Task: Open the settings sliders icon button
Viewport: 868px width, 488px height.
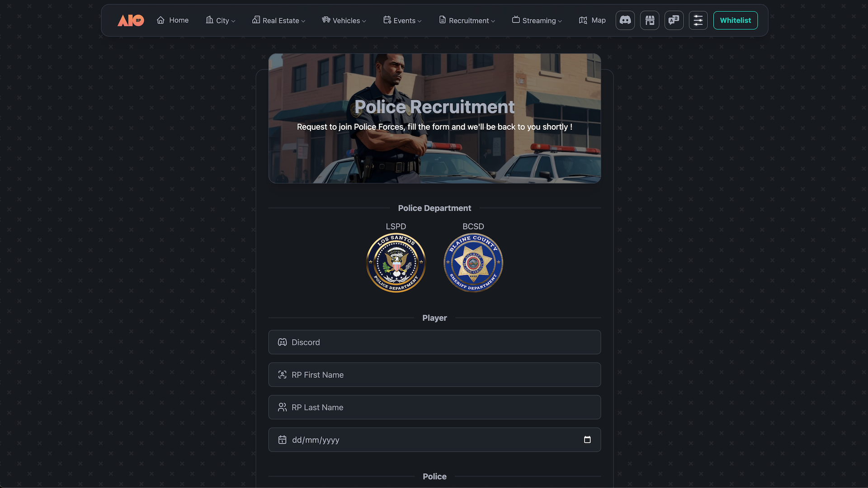Action: 698,20
